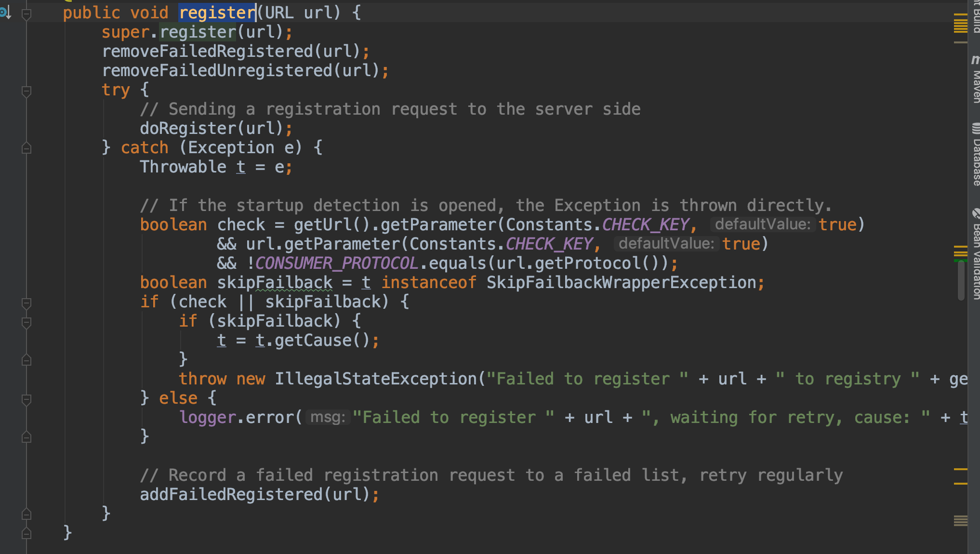Screen dimensions: 980x554
Task: Click the Database cylinder icon
Action: tap(976, 128)
